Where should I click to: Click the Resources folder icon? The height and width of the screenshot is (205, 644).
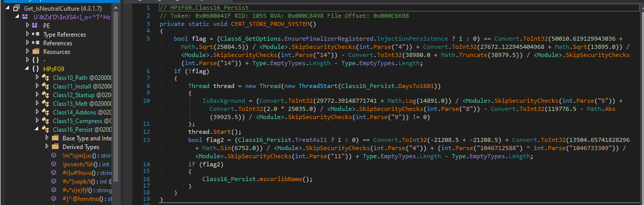(35, 51)
